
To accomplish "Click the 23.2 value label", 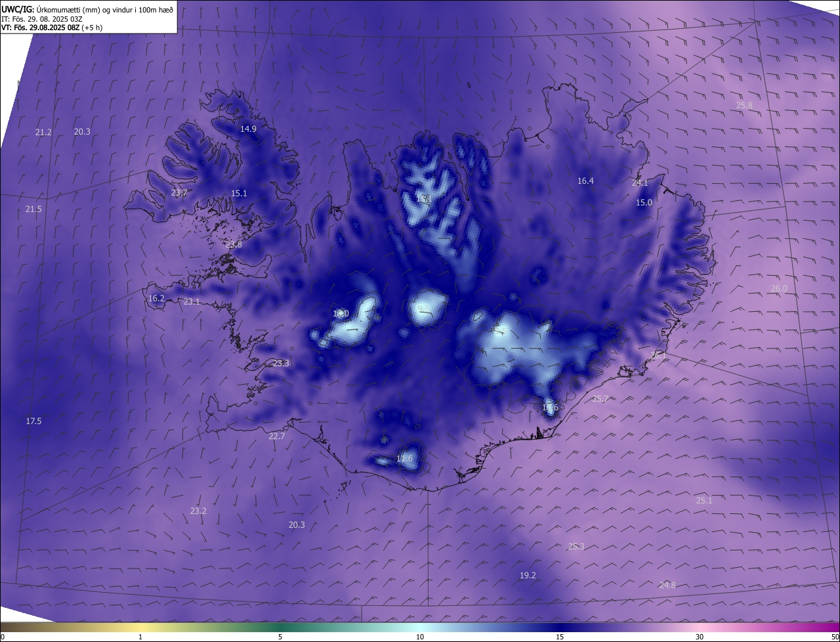I will (198, 511).
